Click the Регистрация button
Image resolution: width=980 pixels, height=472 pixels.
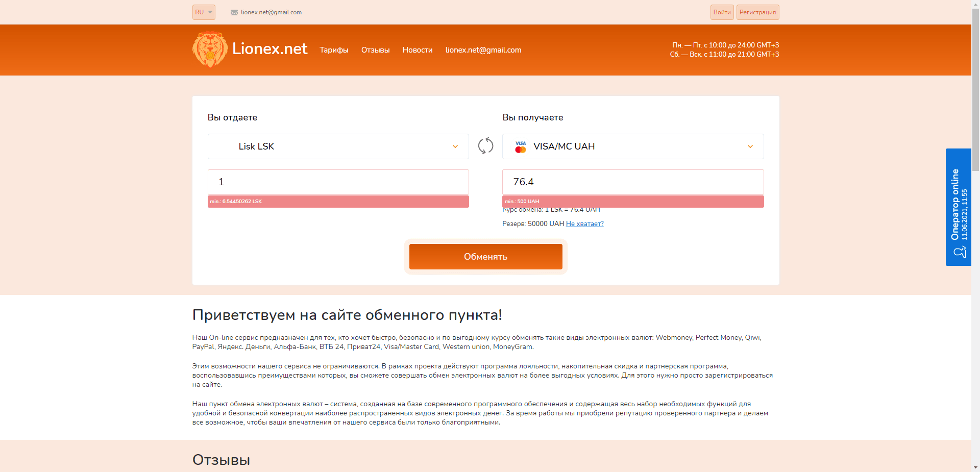[x=757, y=12]
